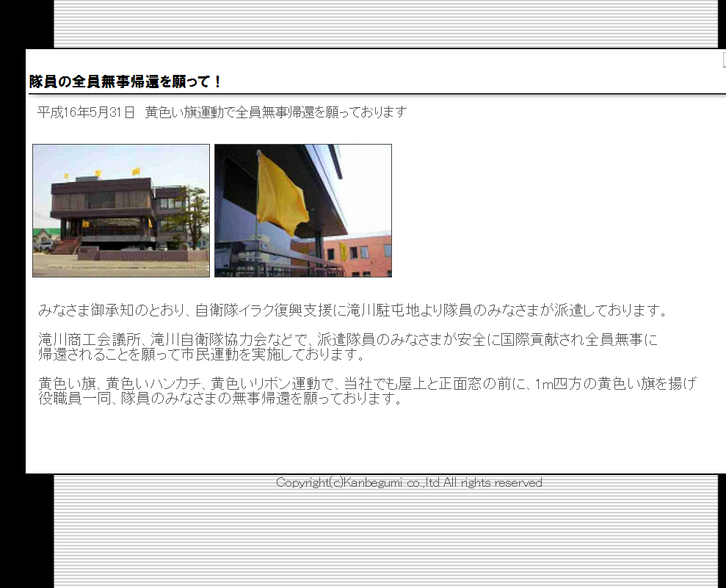The image size is (726, 588).
Task: Click the line starting 役職員一同
Action: (x=221, y=398)
